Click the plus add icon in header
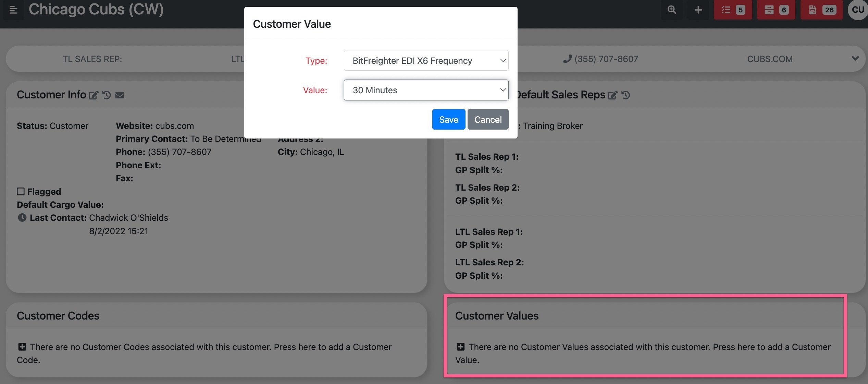Viewport: 868px width, 384px height. [698, 10]
